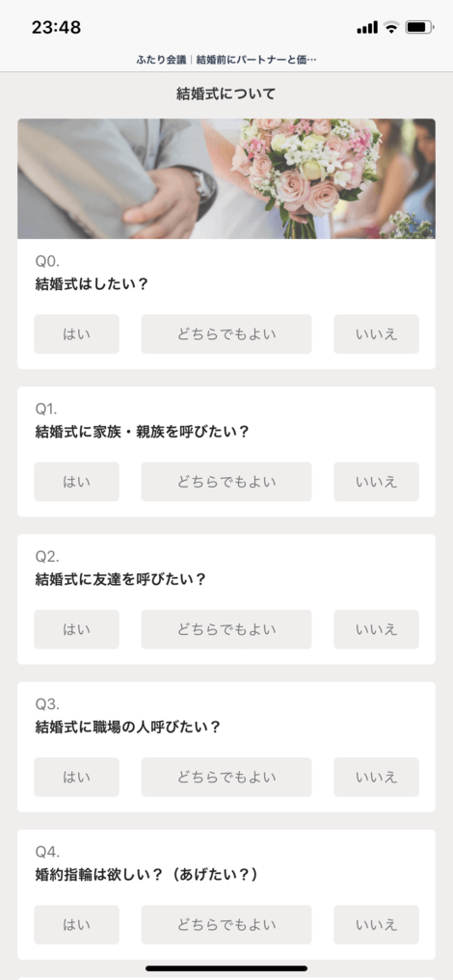The width and height of the screenshot is (453, 980).
Task: Select はい for Q4 婚約指輪は欲しい
Action: pos(76,925)
